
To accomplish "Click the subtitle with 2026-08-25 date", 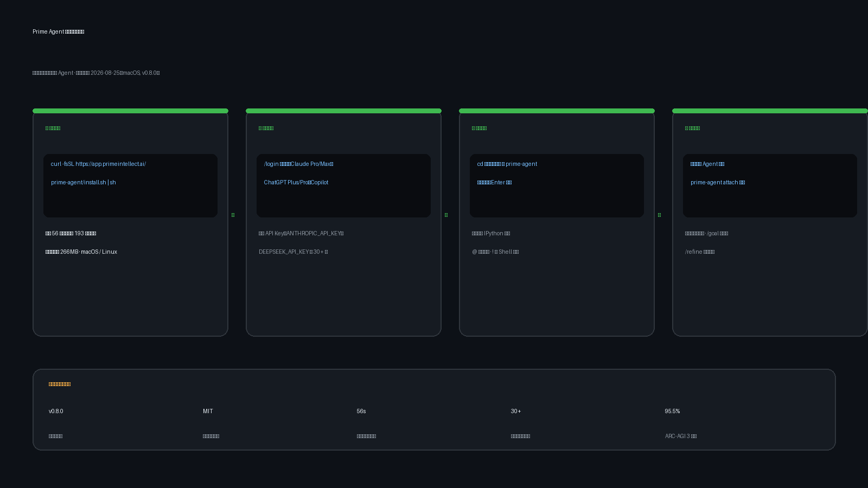I will click(96, 73).
